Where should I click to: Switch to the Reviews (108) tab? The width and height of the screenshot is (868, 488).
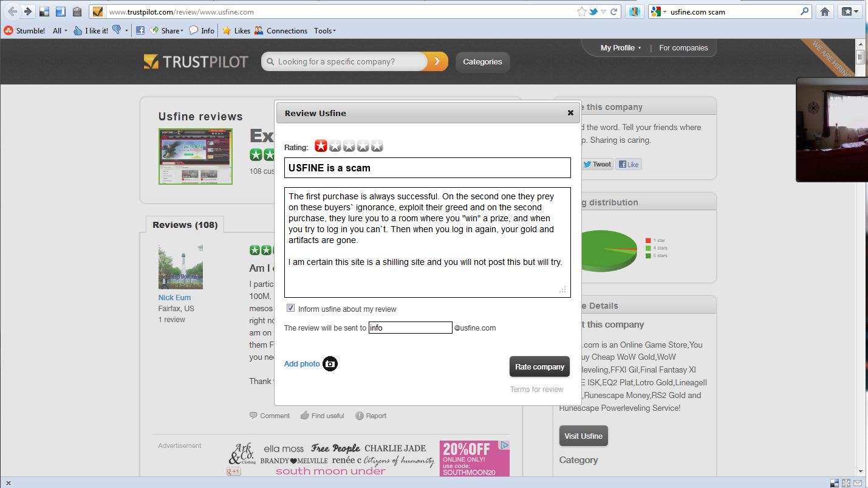[x=185, y=225]
